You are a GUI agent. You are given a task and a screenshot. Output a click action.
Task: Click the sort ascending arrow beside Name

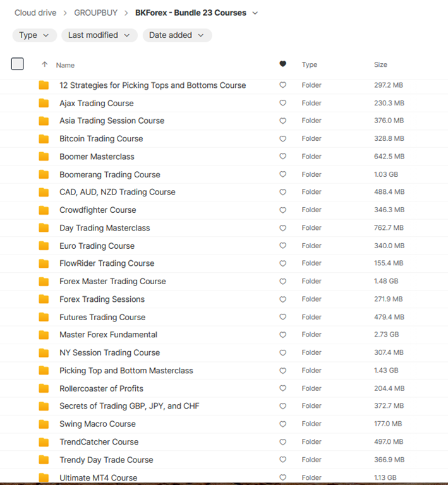coord(44,64)
